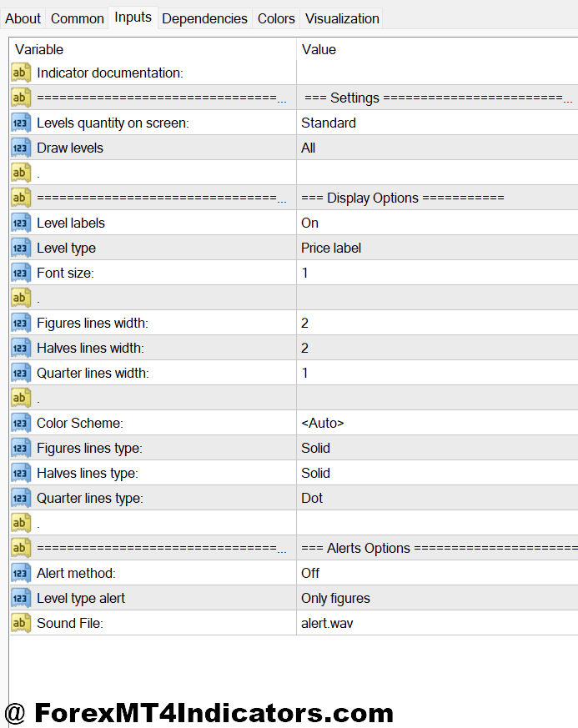Viewport: 578px width, 728px height.
Task: Go to the Dependencies tab
Action: click(x=204, y=18)
